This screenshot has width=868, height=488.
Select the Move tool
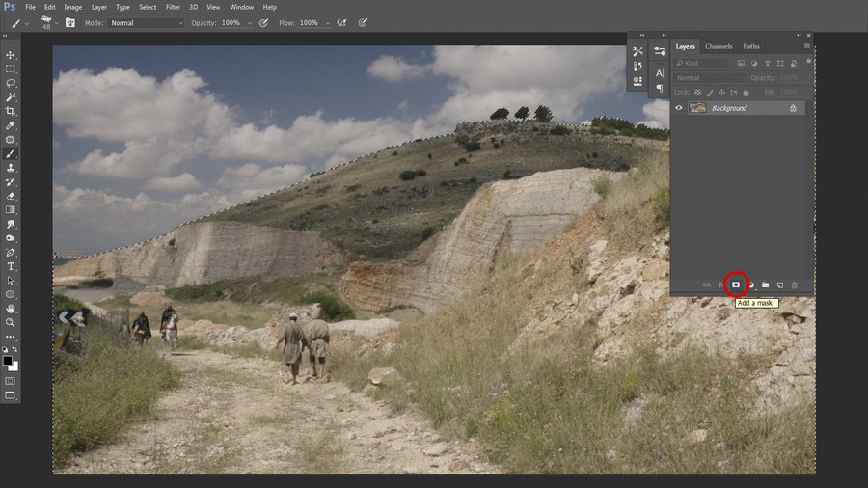(11, 55)
